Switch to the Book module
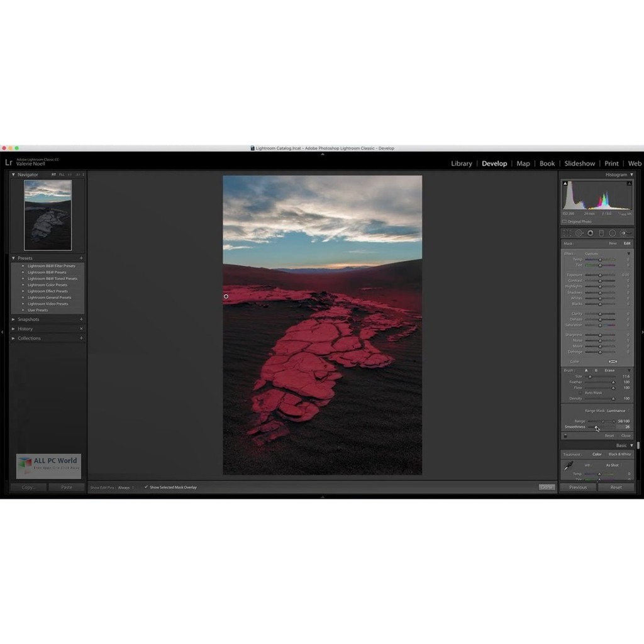 547,164
